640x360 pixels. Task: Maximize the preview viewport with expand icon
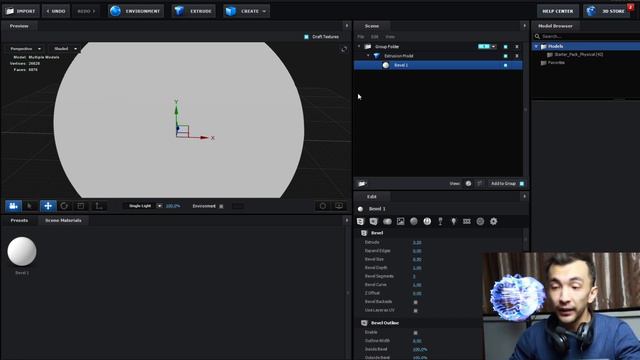[344, 49]
